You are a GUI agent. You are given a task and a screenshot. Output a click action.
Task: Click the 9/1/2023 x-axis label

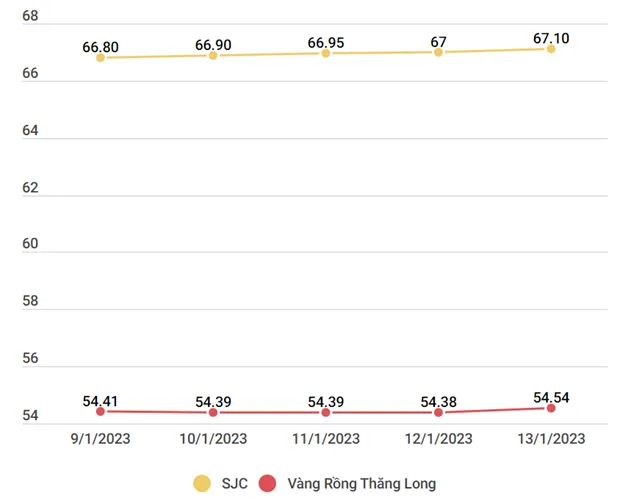coord(100,438)
